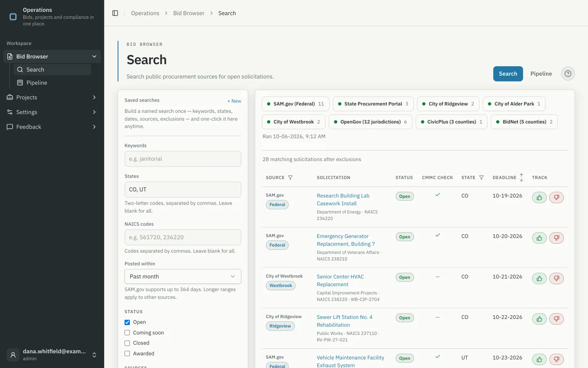The width and height of the screenshot is (588, 368).
Task: Sort by Deadline arrows icon
Action: 521,177
